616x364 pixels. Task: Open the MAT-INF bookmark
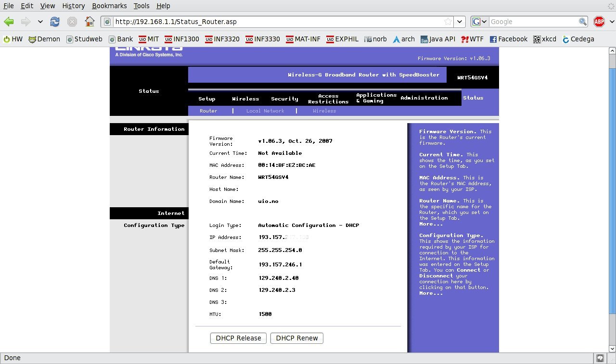pos(303,39)
